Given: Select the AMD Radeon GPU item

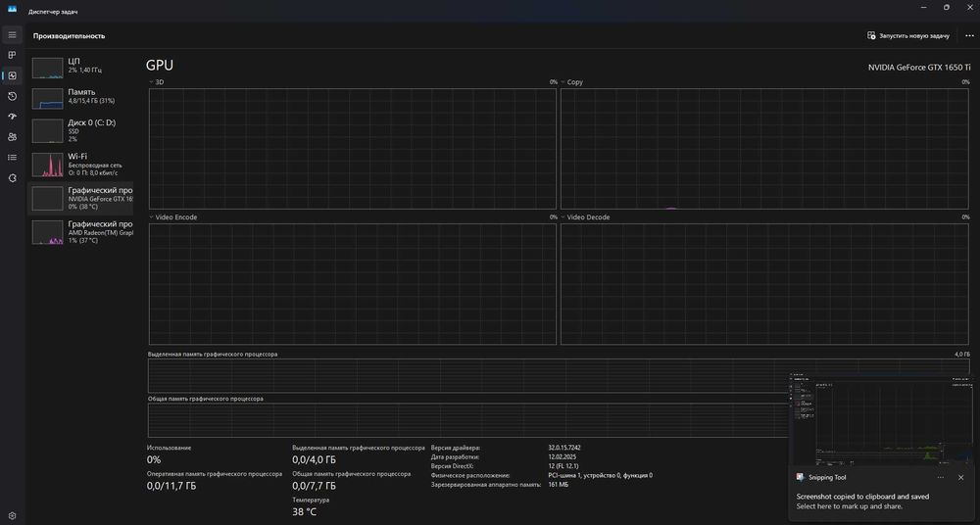Looking at the screenshot, I should point(80,232).
